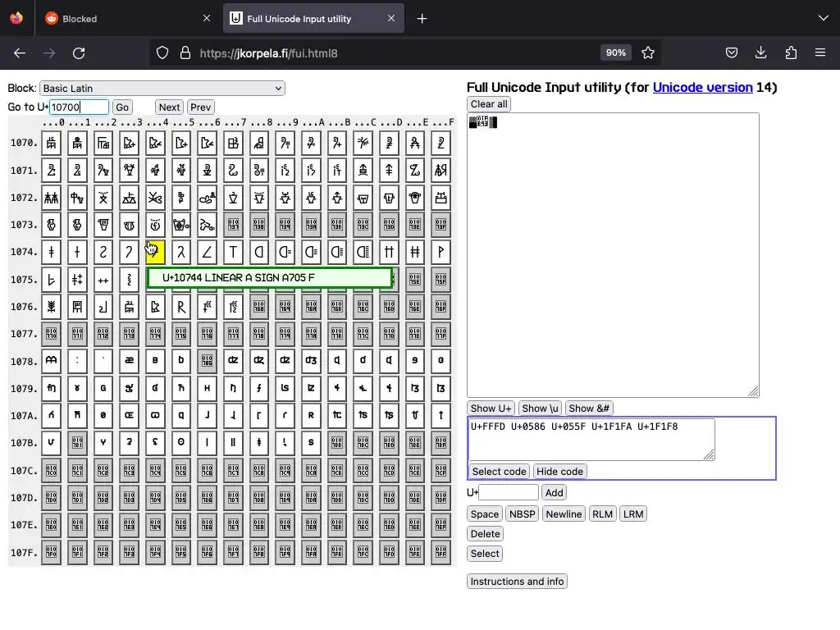Switch to the Blocked tab
840x630 pixels.
tap(126, 19)
